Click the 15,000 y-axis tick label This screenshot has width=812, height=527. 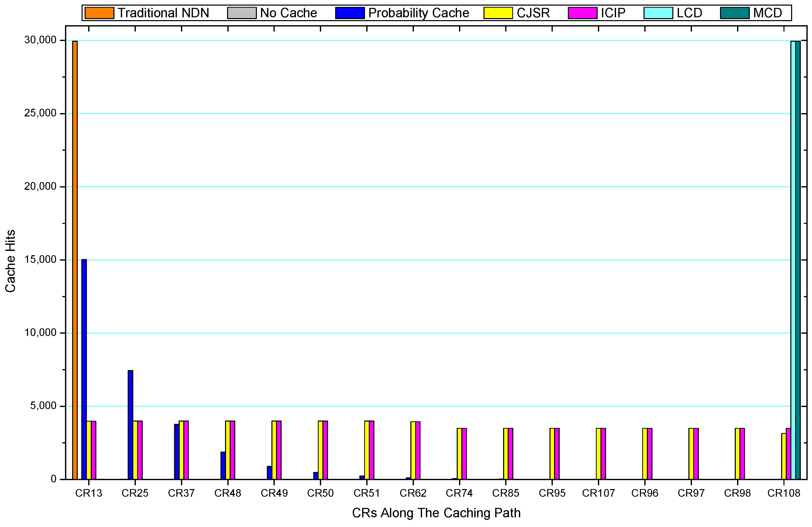(40, 260)
